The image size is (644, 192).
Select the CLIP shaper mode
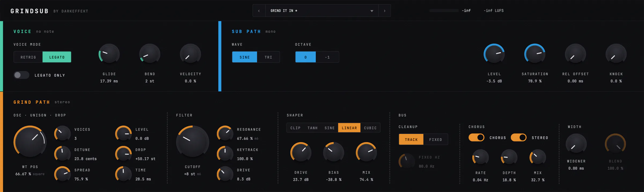[x=295, y=128]
